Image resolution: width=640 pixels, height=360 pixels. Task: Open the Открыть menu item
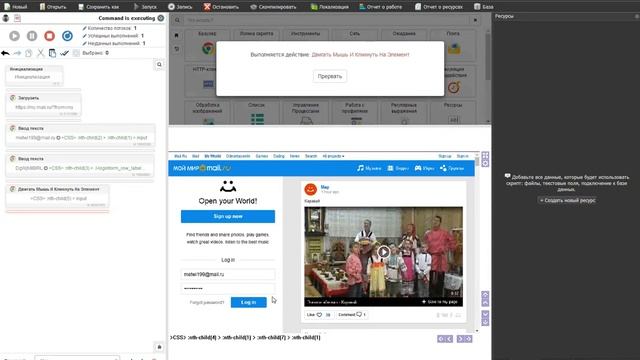53,7
